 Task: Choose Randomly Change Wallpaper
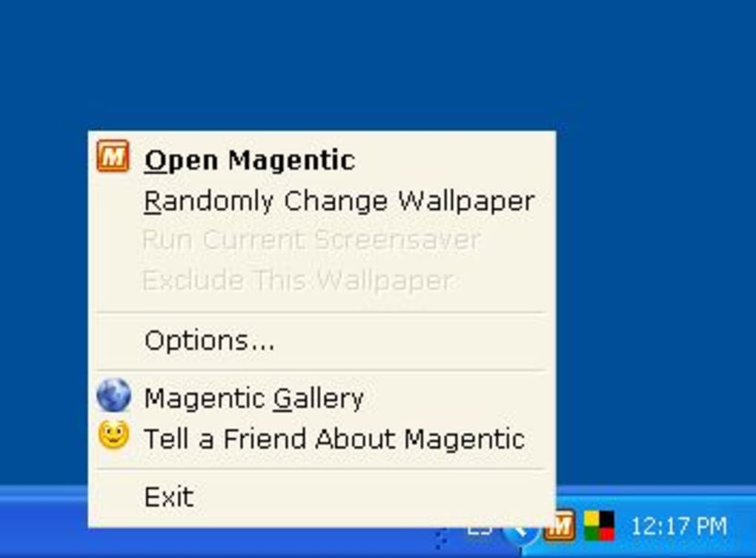[339, 200]
